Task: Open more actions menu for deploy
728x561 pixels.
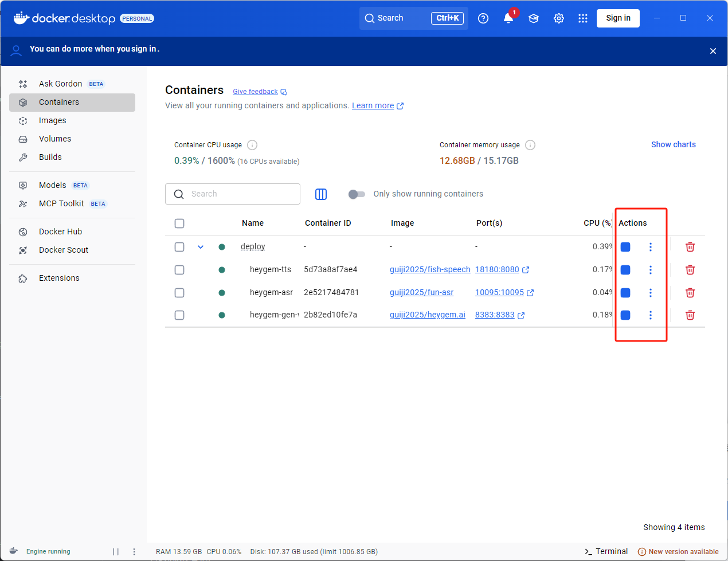Action: [650, 247]
